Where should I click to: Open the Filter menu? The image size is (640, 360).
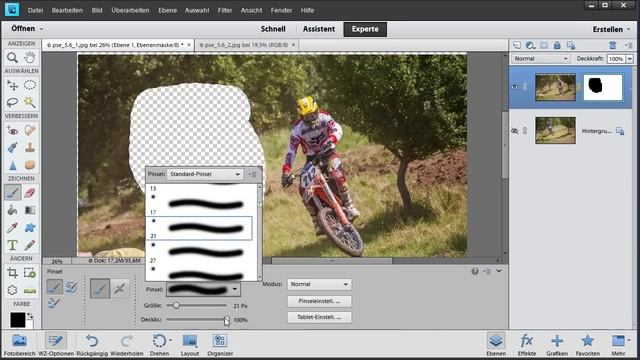(224, 10)
